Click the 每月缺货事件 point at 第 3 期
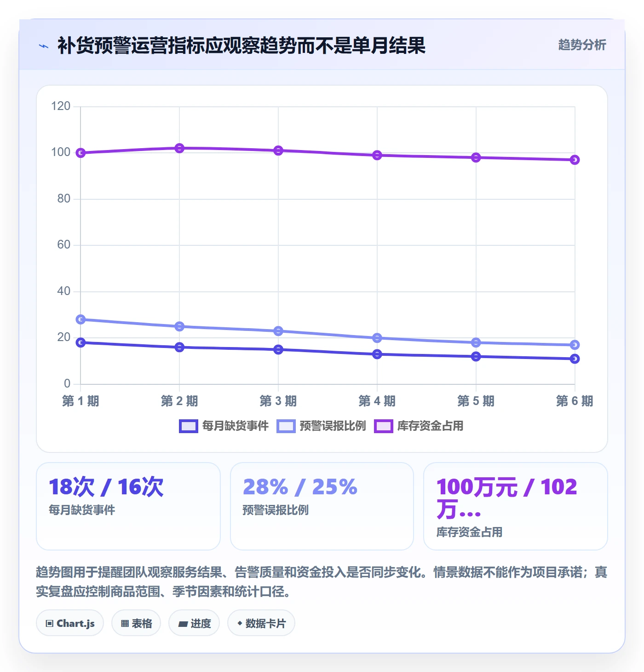The width and height of the screenshot is (644, 672). [x=278, y=349]
